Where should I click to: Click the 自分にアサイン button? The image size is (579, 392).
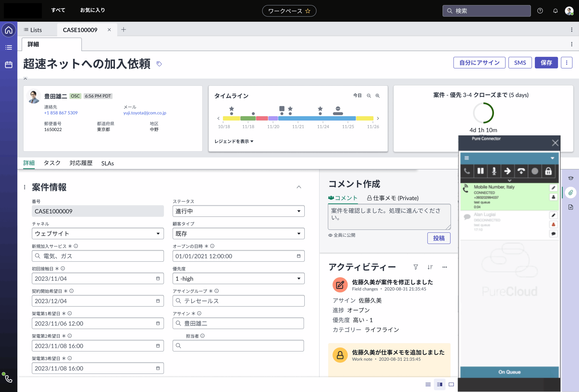[479, 63]
